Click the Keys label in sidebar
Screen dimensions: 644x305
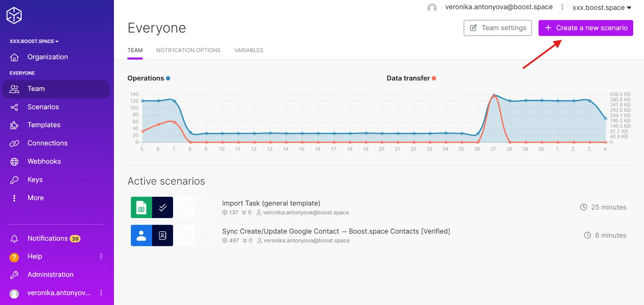(x=35, y=180)
